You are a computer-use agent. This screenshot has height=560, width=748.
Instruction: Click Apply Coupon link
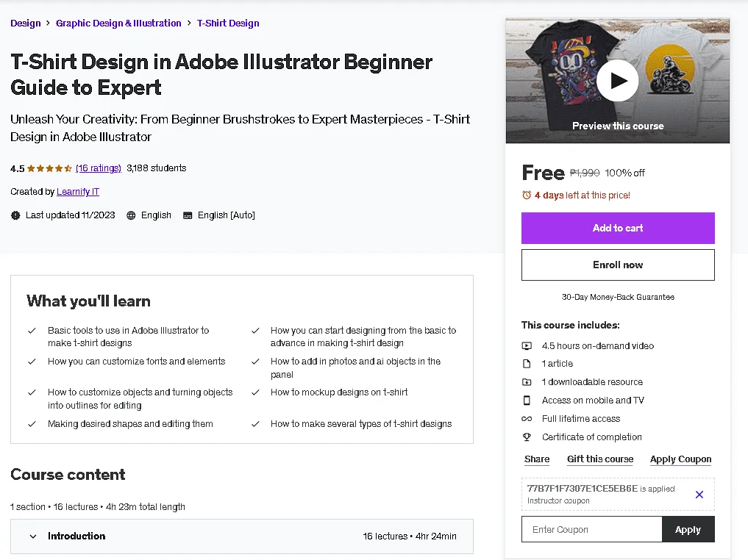pyautogui.click(x=680, y=459)
